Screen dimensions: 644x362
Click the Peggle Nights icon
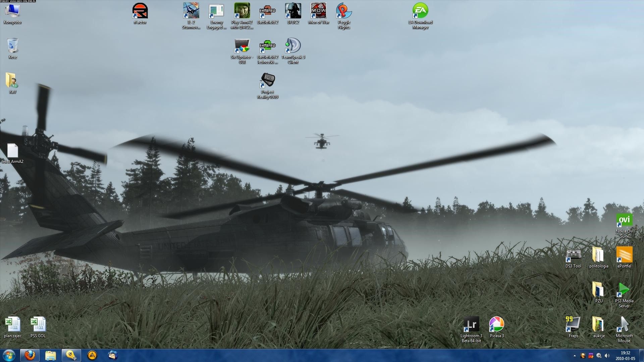point(344,12)
